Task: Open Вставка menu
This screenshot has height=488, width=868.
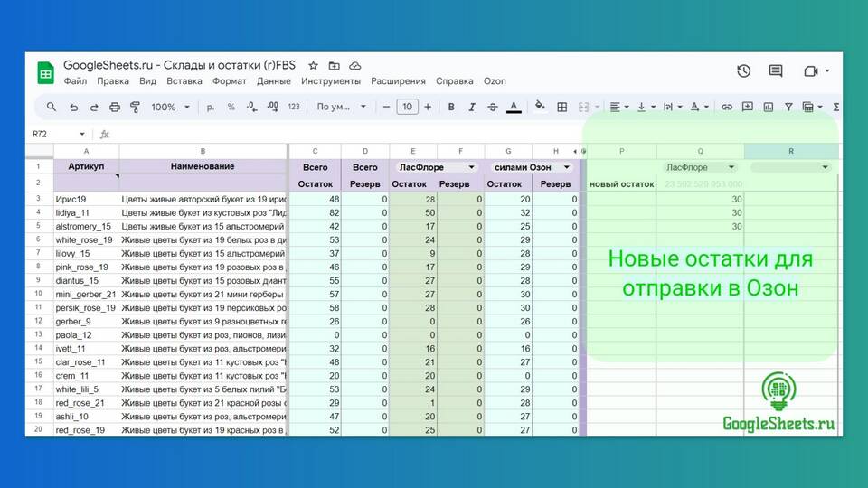Action: [x=184, y=81]
